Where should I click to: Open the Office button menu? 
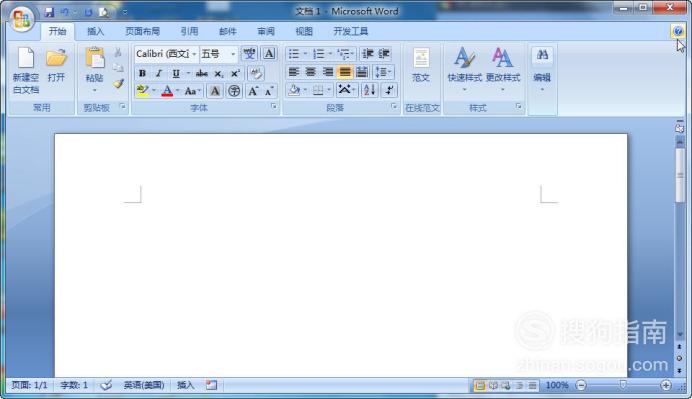click(22, 19)
